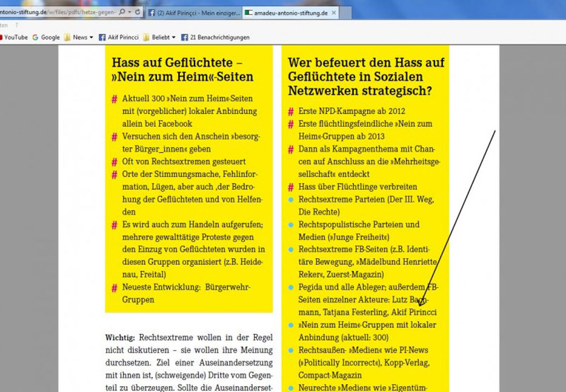Close the amadeu-antonio-stiftung.de tab

[x=334, y=12]
